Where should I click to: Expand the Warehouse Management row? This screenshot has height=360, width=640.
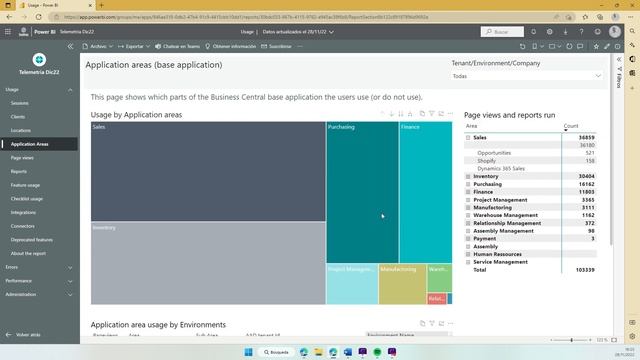468,215
